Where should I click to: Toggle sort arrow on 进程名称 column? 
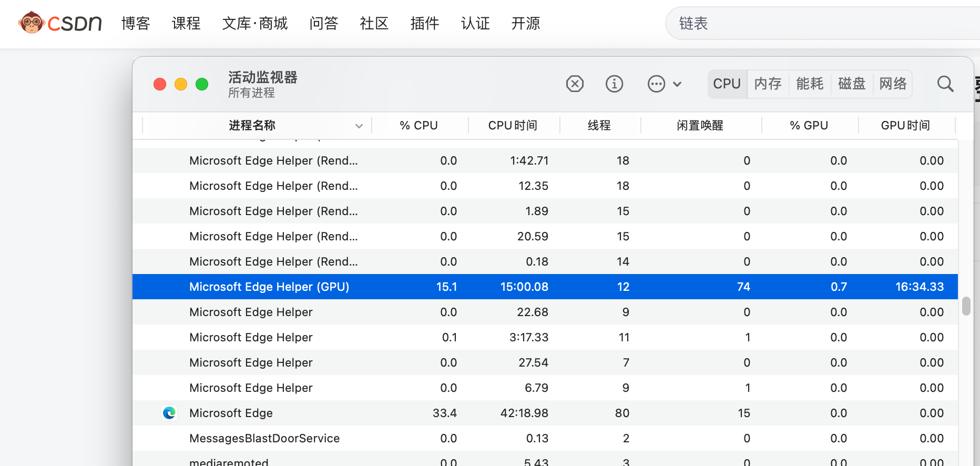359,126
